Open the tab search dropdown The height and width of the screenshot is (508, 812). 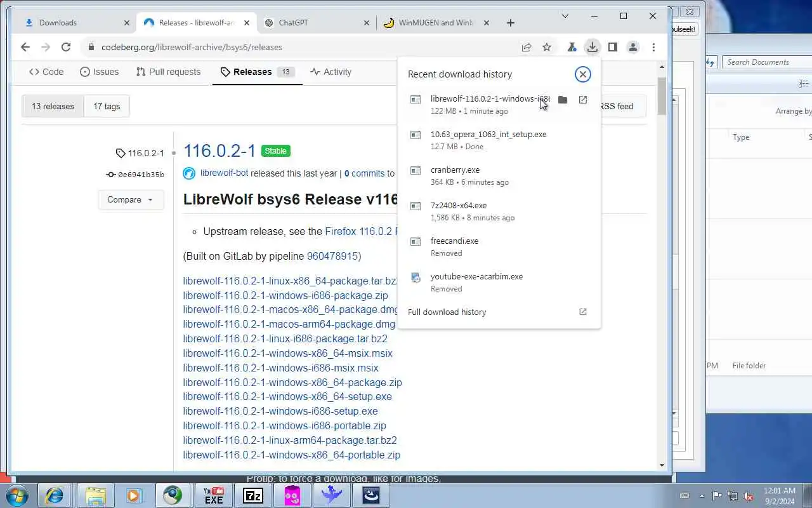[565, 16]
